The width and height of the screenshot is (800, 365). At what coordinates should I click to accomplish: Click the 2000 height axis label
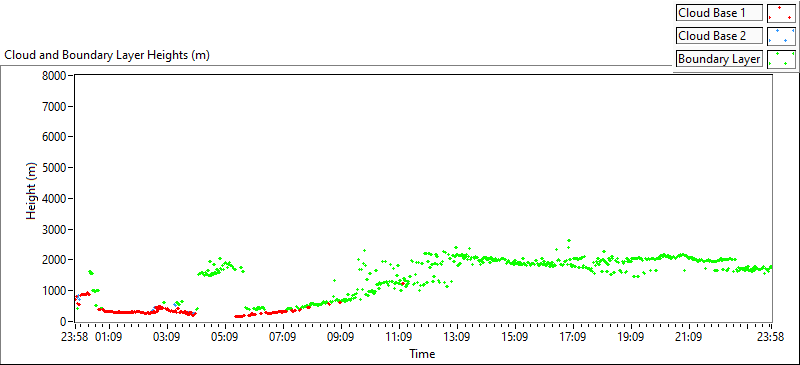56,260
